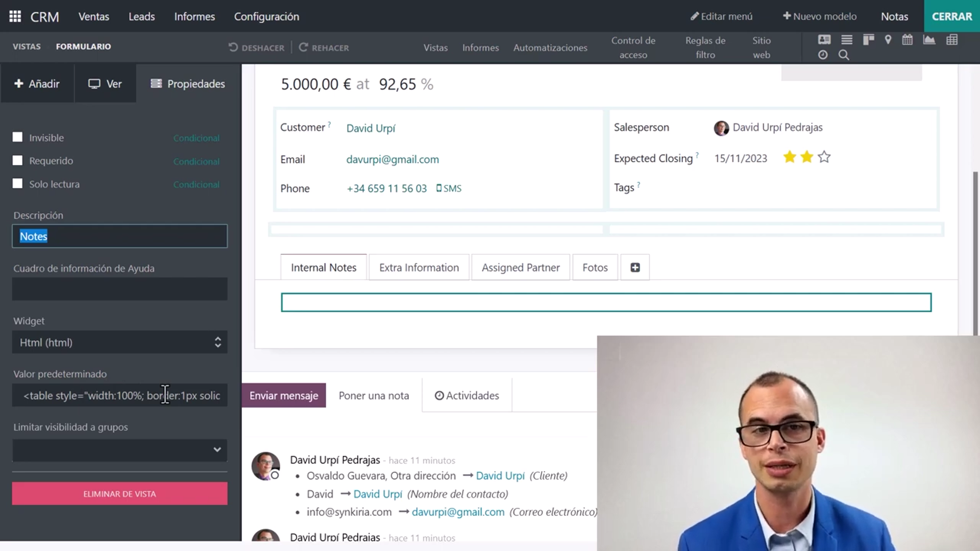Toggle the Invisible checkbox
Viewport: 980px width, 551px height.
[18, 137]
